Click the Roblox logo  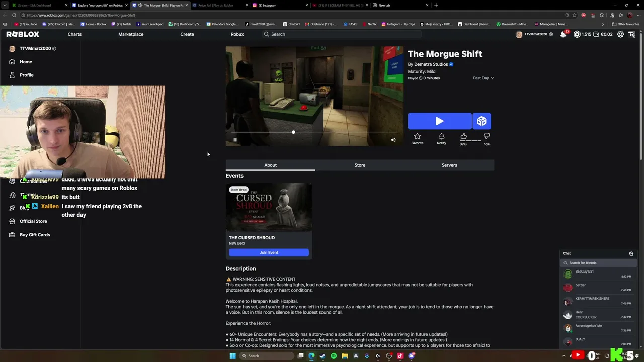(23, 34)
